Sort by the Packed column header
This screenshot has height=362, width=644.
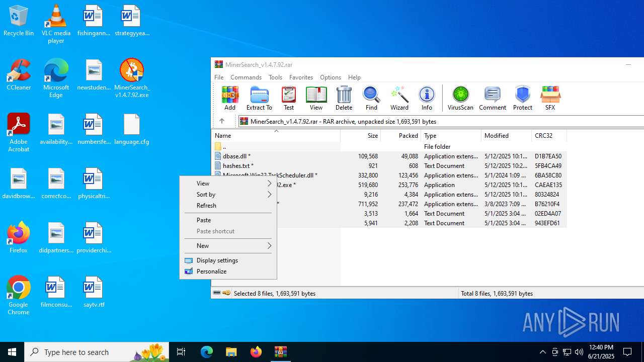coord(401,136)
